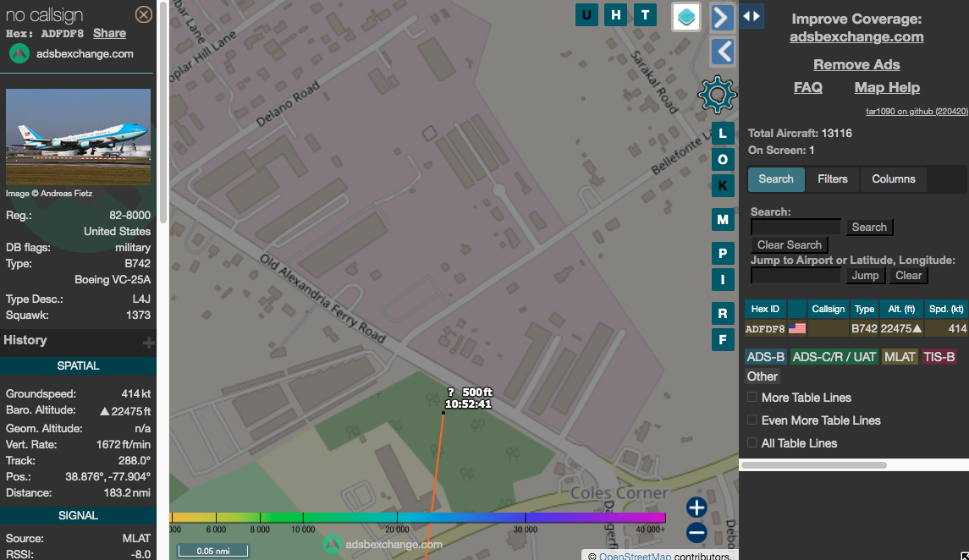The height and width of the screenshot is (560, 969).
Task: Click the right chevron arrow button
Action: tap(722, 17)
